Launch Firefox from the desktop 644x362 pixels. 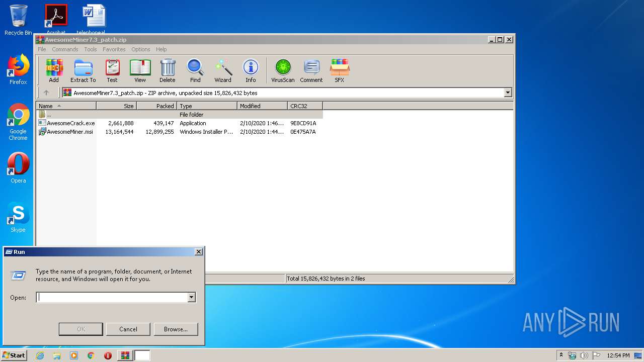18,70
